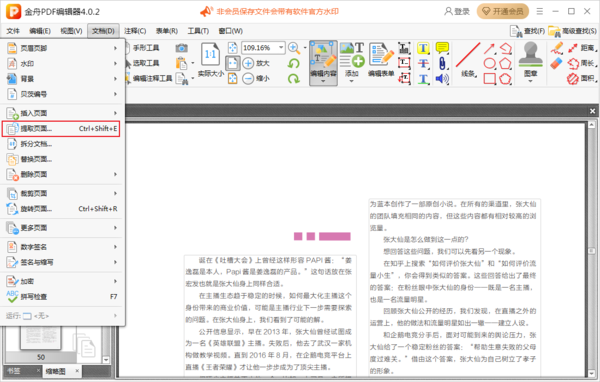Click the yellow sticky note comment icon
The height and width of the screenshot is (382, 600).
tap(442, 48)
